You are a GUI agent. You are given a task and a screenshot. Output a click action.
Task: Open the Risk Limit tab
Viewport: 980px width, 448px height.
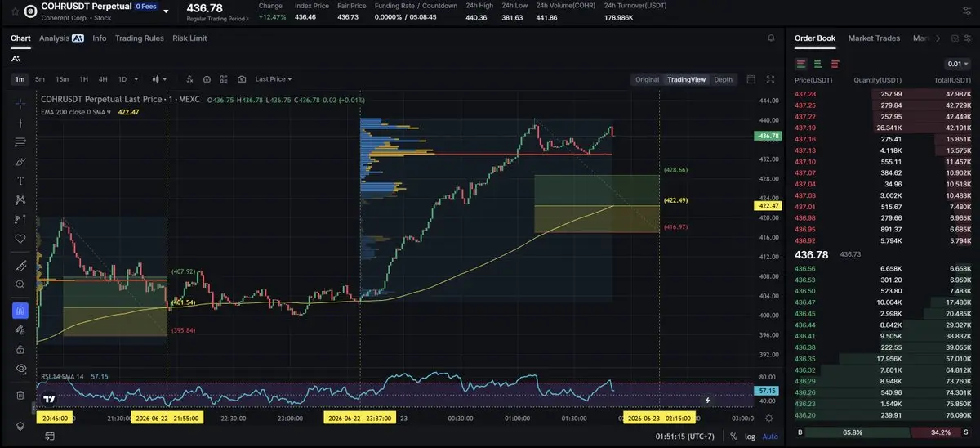[x=189, y=38]
